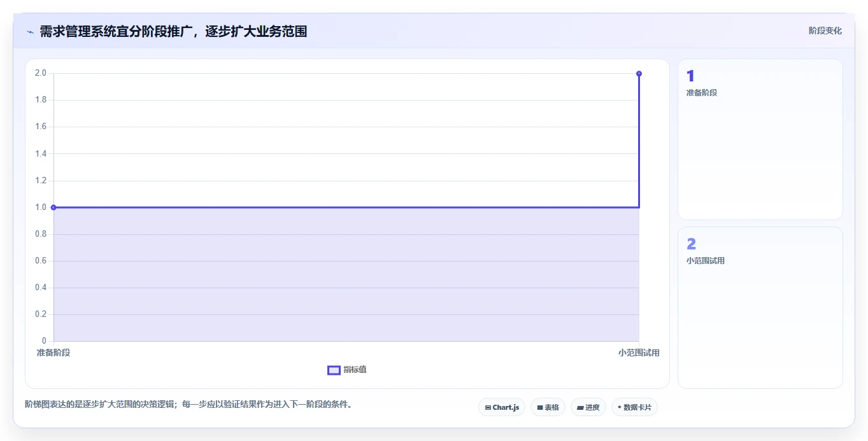Click the 数据卡片 pill button
The height and width of the screenshot is (441, 868).
pos(634,407)
